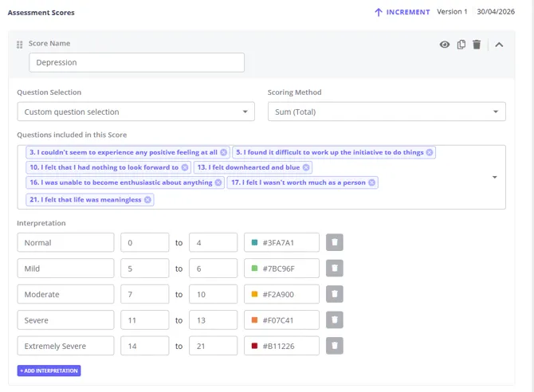Screen dimensions: 534x392
Task: Remove question 16 enthusiastic chip
Action: coord(218,182)
